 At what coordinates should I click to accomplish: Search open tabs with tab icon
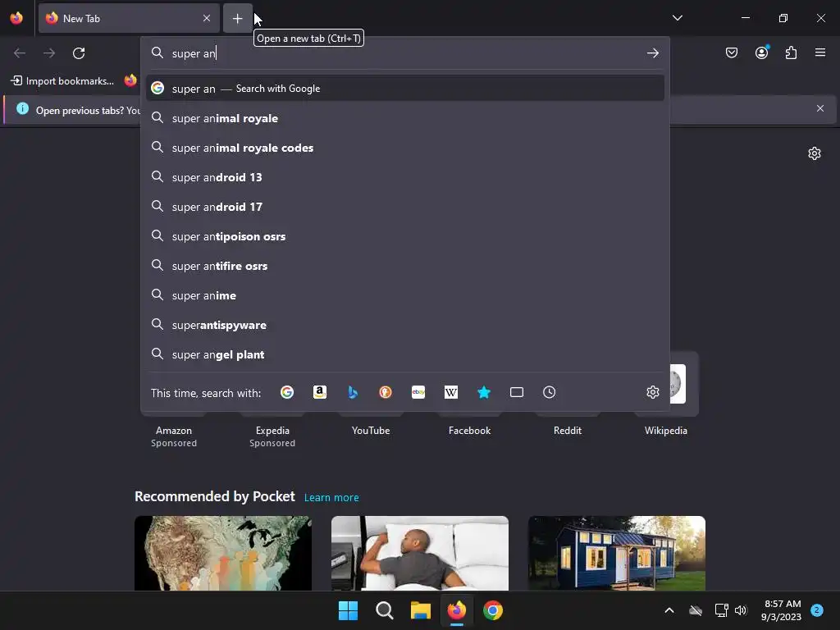517,392
